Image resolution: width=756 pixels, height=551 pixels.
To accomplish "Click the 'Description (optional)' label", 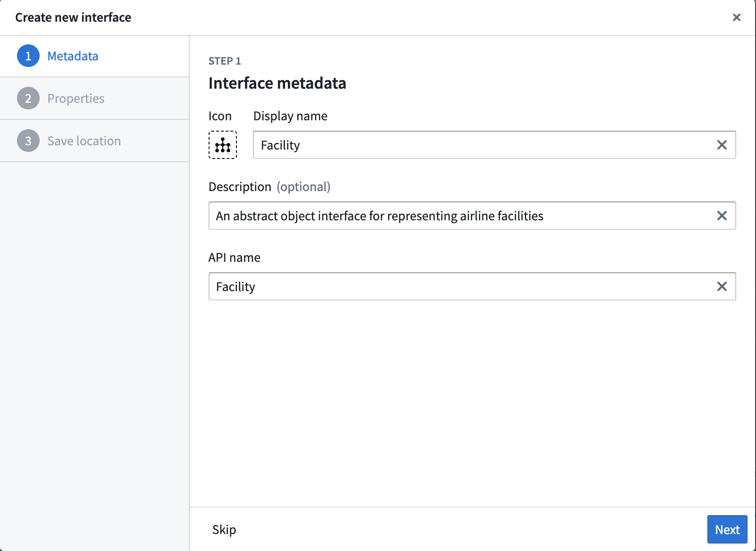I will (269, 187).
